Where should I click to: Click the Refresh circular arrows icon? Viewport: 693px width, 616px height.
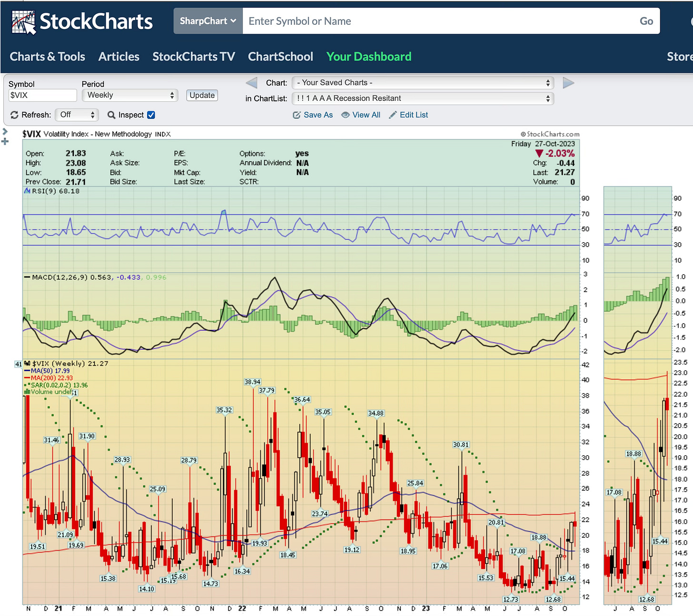[x=14, y=115]
